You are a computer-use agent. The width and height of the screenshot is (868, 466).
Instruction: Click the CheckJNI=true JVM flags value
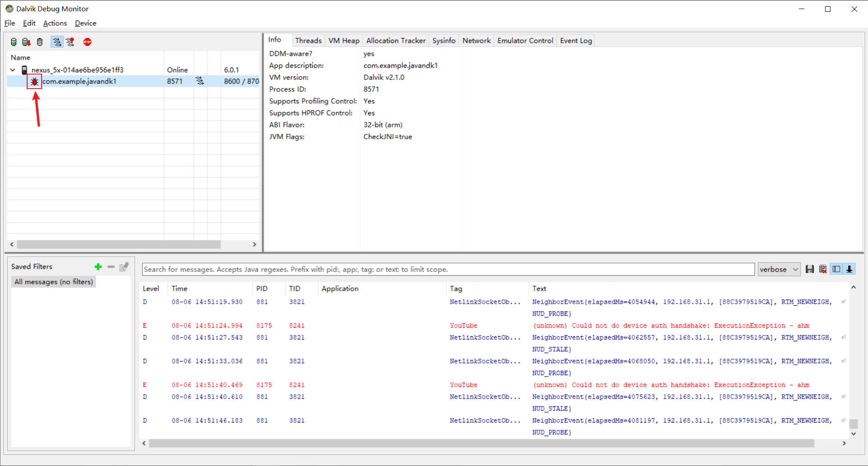388,137
